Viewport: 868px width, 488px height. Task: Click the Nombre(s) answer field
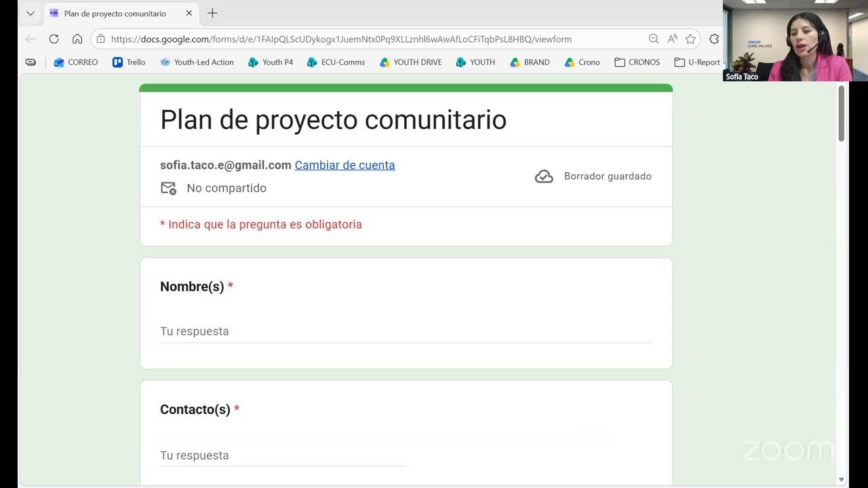click(x=406, y=331)
